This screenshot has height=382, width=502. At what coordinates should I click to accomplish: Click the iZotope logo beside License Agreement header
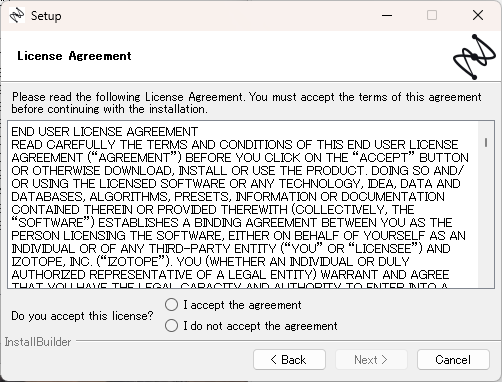click(x=474, y=57)
